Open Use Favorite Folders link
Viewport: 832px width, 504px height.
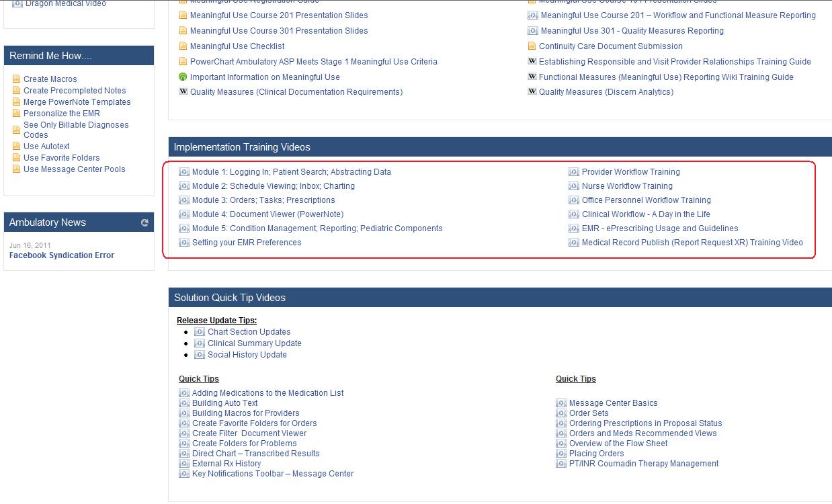61,158
